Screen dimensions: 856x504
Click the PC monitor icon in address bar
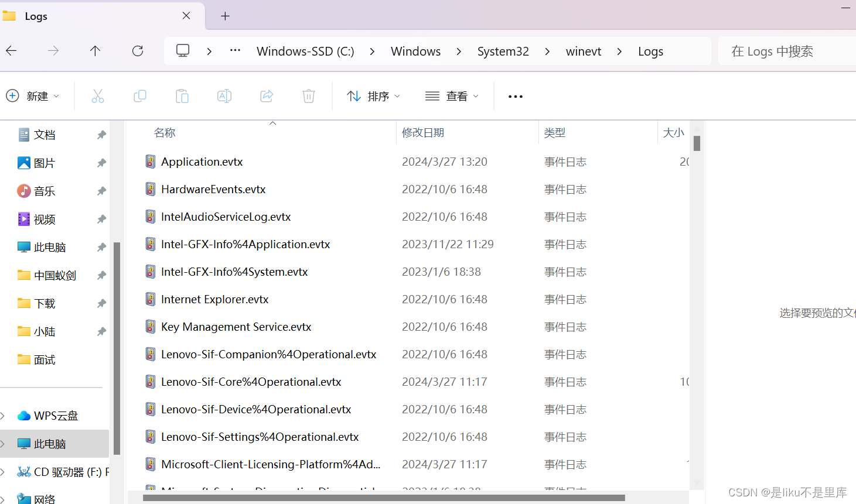pos(183,51)
